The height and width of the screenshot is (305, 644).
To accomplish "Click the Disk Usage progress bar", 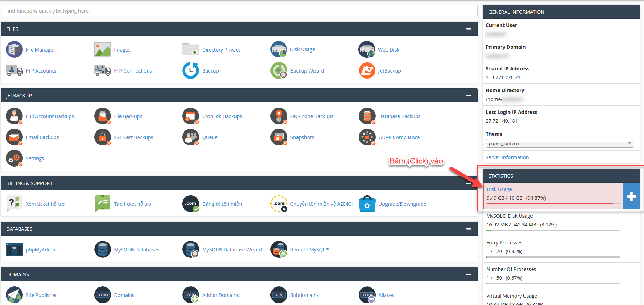I will click(553, 204).
